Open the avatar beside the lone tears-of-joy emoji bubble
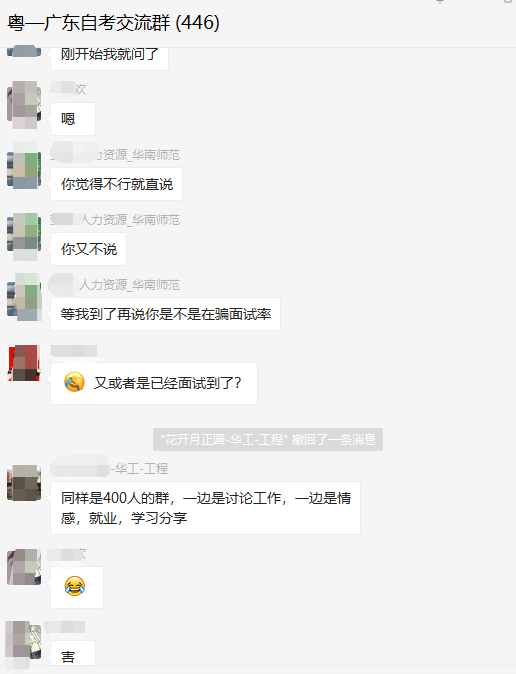This screenshot has width=516, height=674. click(24, 567)
